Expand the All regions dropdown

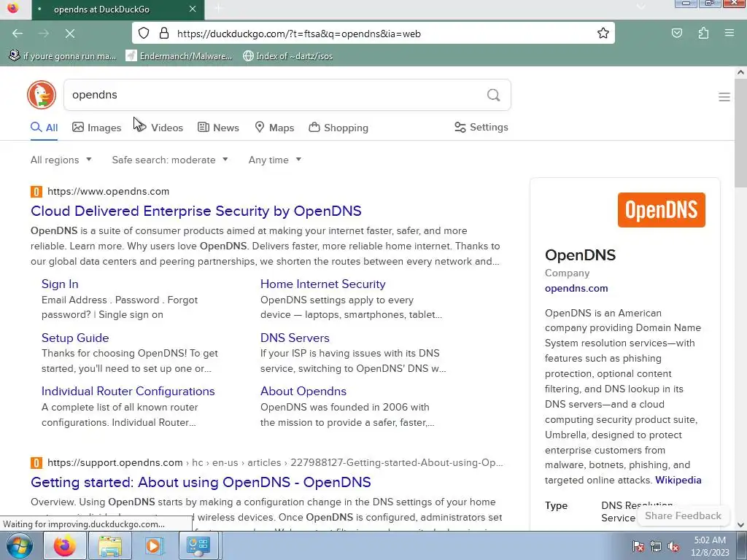coord(61,160)
